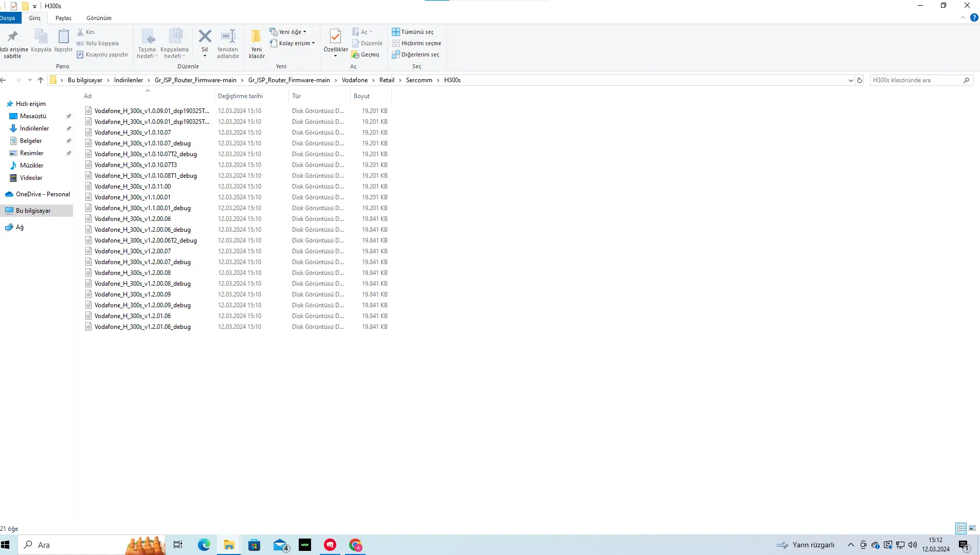Open Geçmiş file history
Image resolution: width=980 pixels, height=555 pixels.
tap(366, 54)
